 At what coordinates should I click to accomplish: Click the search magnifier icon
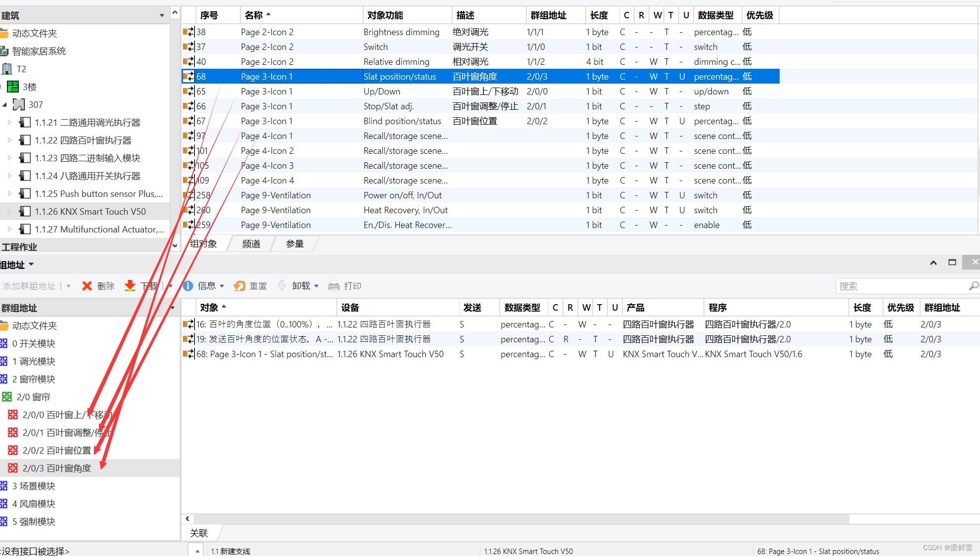coord(973,286)
